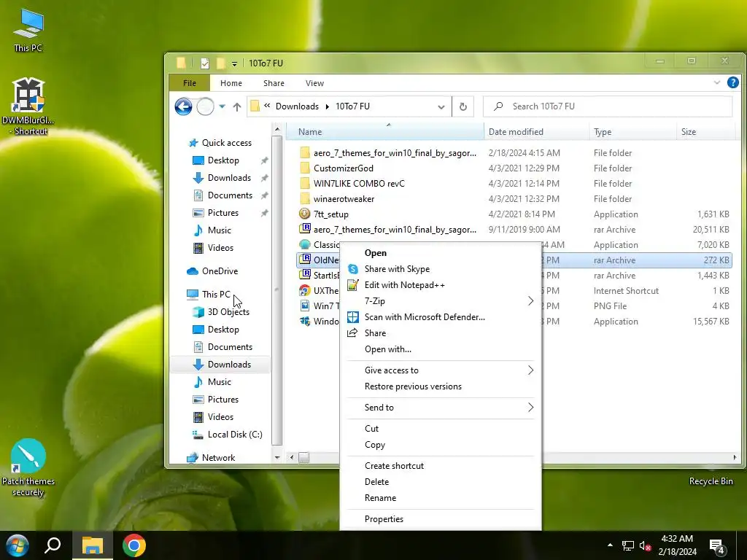
Task: Choose Open in context menu
Action: click(x=441, y=253)
